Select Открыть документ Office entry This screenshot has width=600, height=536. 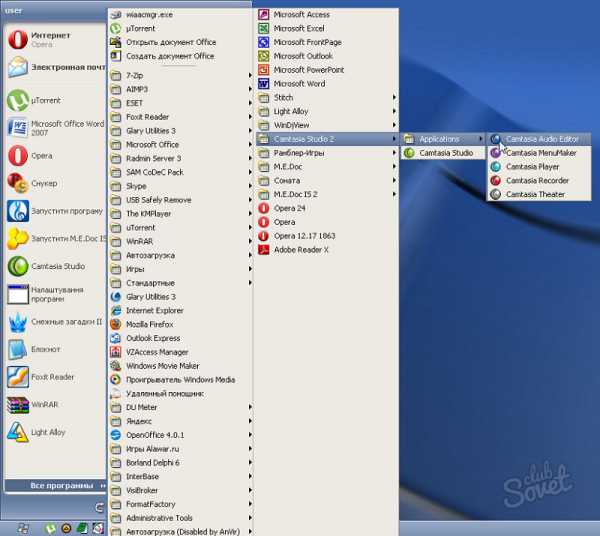tap(180, 42)
